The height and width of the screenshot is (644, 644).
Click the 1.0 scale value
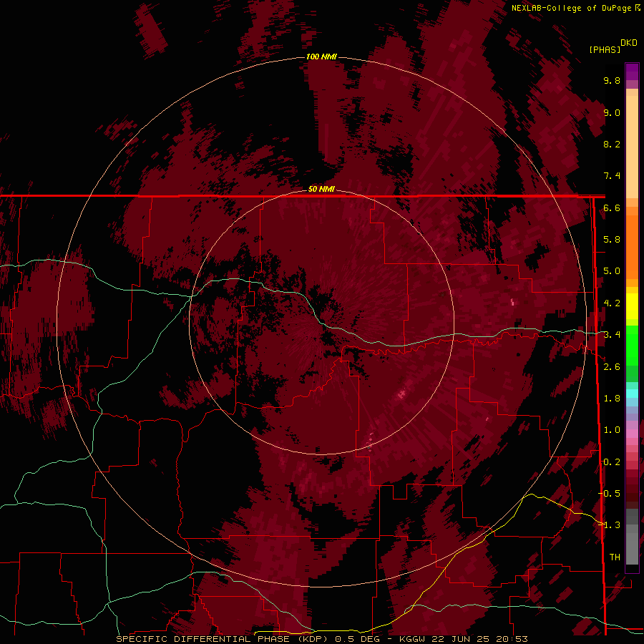[612, 430]
